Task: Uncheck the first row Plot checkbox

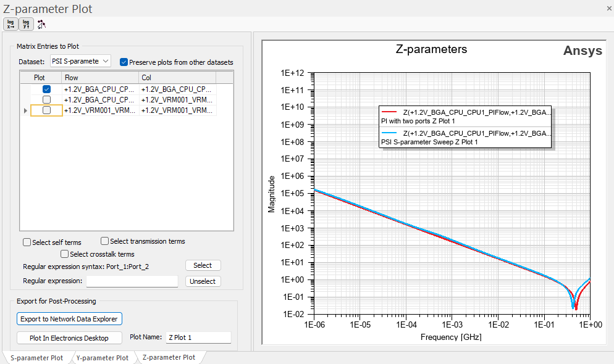Action: point(46,89)
